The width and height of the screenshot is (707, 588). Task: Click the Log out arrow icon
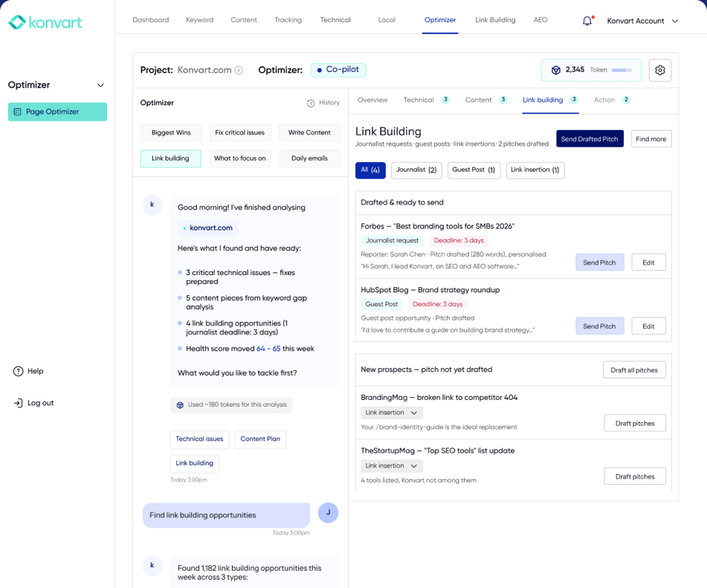[x=18, y=403]
